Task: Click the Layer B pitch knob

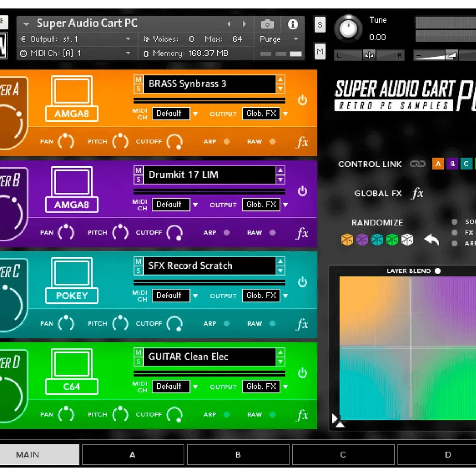Action: [120, 232]
